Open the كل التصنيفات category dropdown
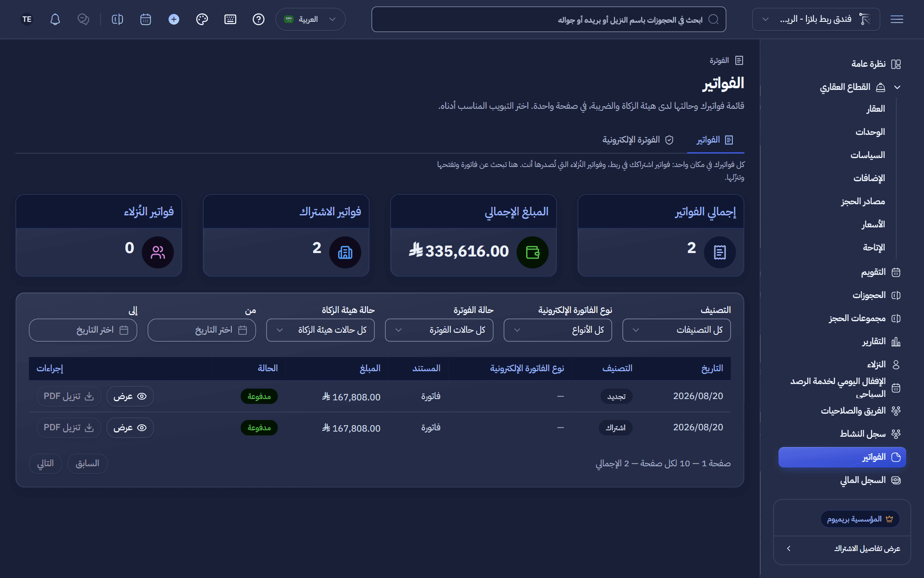This screenshot has width=924, height=578. [676, 330]
